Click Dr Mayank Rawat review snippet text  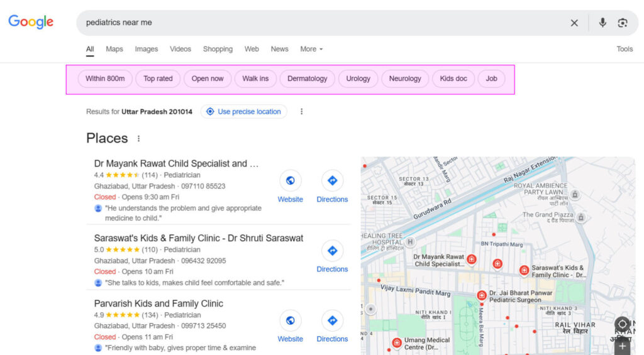183,213
